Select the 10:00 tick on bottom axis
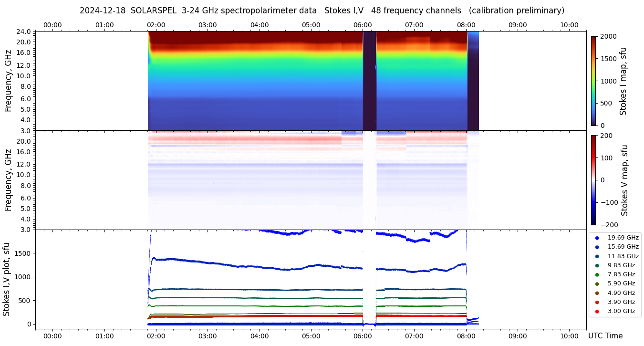Image resolution: width=644 pixels, height=346 pixels. click(569, 336)
